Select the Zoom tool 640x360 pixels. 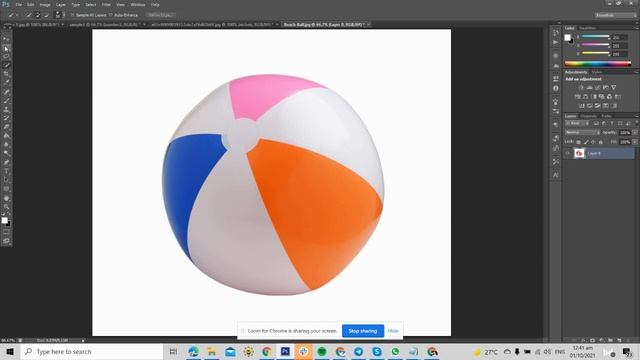click(6, 207)
